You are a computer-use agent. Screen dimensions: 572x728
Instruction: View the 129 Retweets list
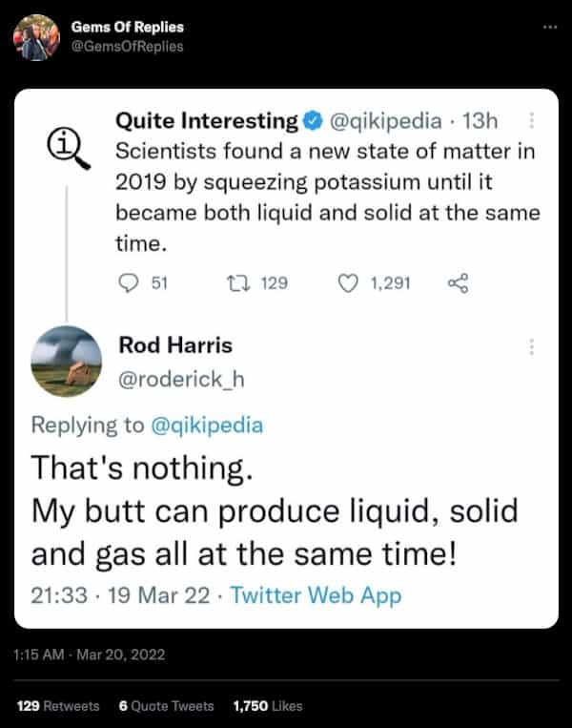click(x=58, y=706)
